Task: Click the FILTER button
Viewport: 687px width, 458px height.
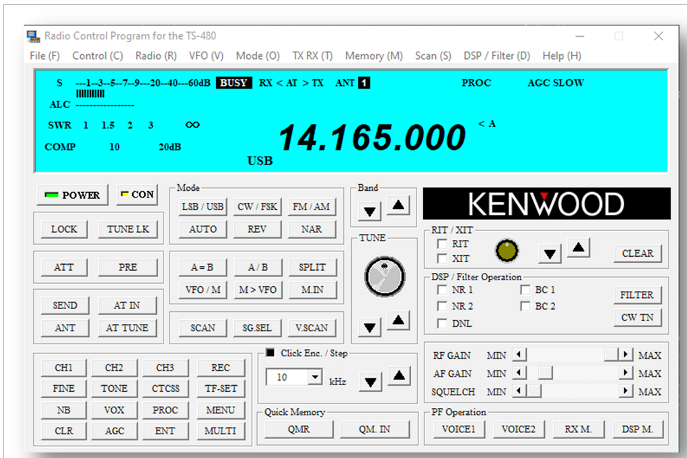Action: click(637, 295)
